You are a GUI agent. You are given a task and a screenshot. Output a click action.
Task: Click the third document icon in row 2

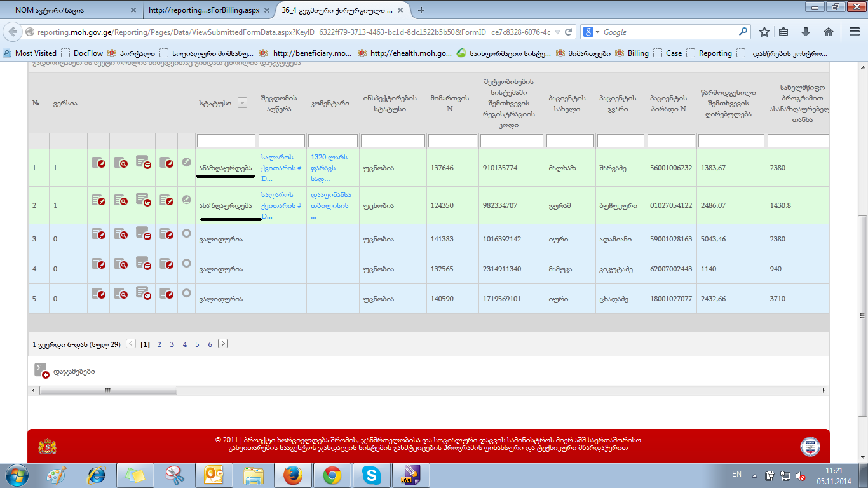tap(144, 201)
